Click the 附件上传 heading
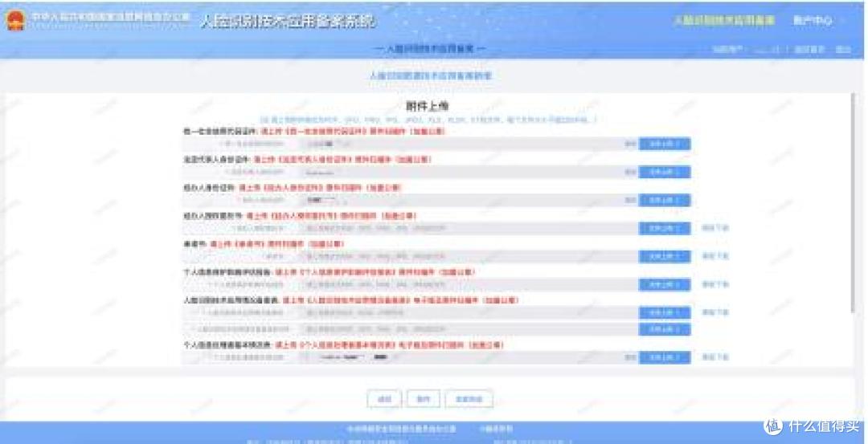 [428, 106]
